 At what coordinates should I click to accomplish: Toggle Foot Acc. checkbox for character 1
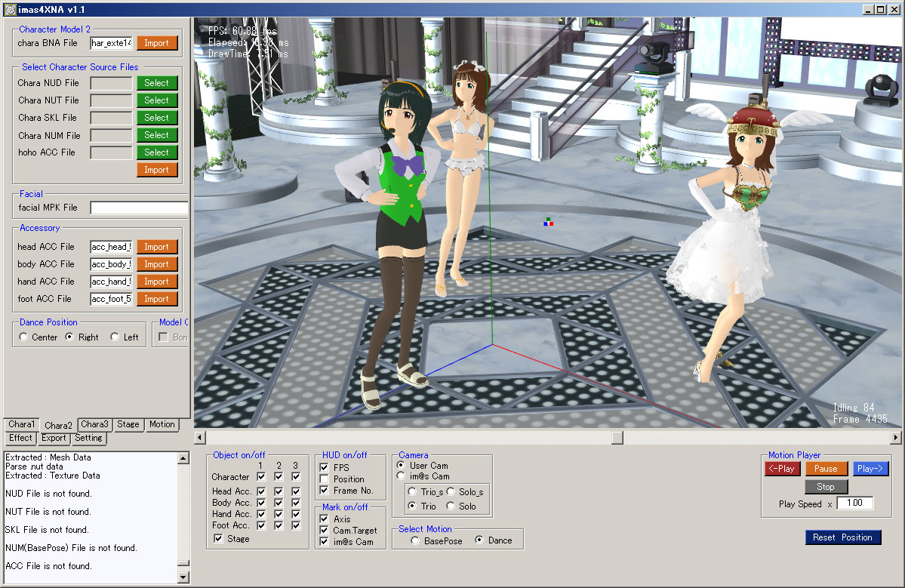tap(261, 525)
